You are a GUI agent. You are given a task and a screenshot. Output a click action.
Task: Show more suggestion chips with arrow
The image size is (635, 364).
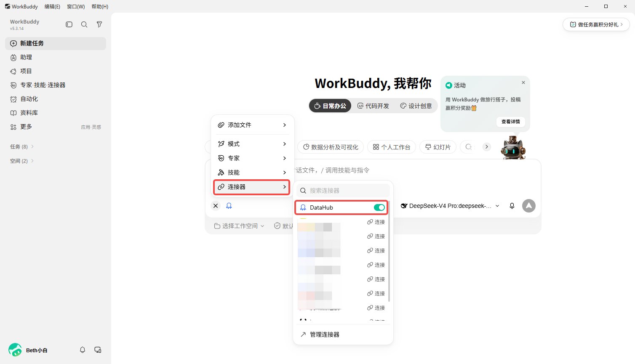pyautogui.click(x=487, y=147)
